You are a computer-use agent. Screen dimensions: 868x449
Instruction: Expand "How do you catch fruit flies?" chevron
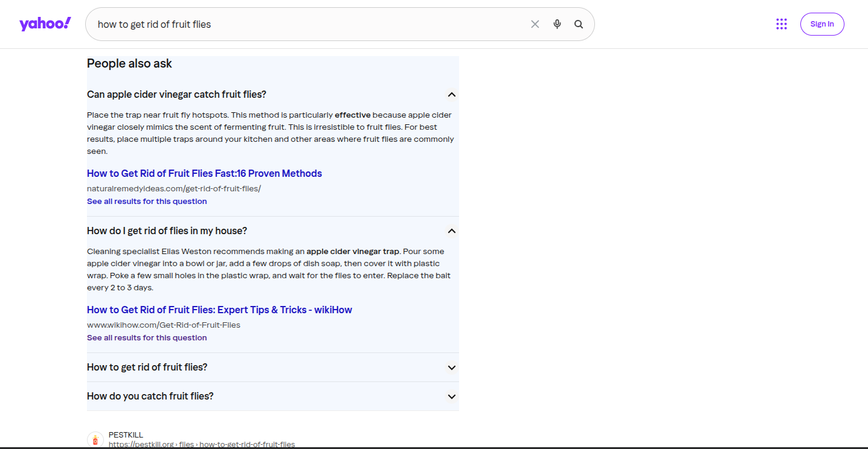click(452, 396)
